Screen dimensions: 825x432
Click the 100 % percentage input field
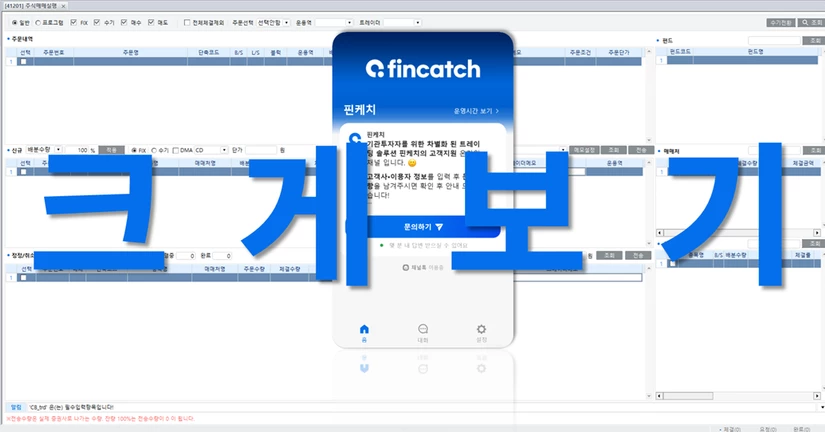(77, 150)
